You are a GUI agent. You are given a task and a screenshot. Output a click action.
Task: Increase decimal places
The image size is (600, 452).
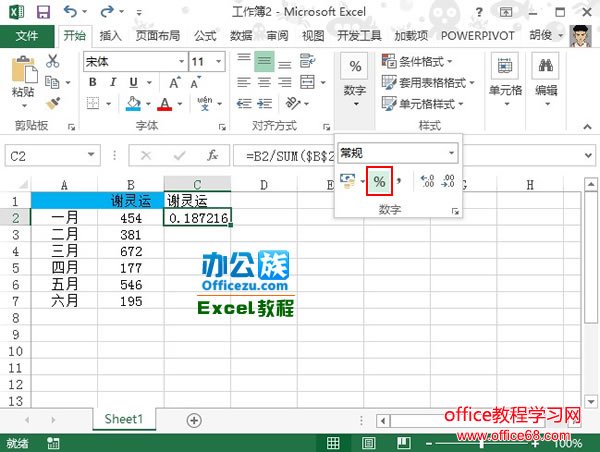427,181
